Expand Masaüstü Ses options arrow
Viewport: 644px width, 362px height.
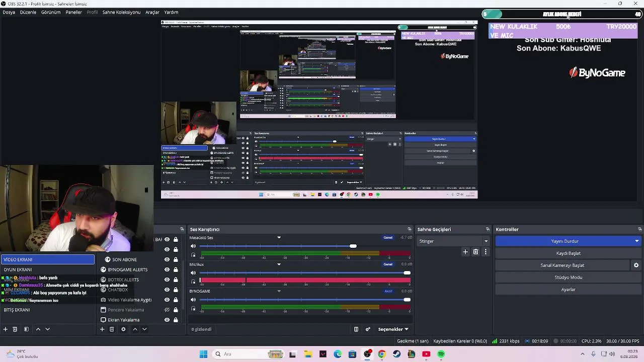click(279, 238)
